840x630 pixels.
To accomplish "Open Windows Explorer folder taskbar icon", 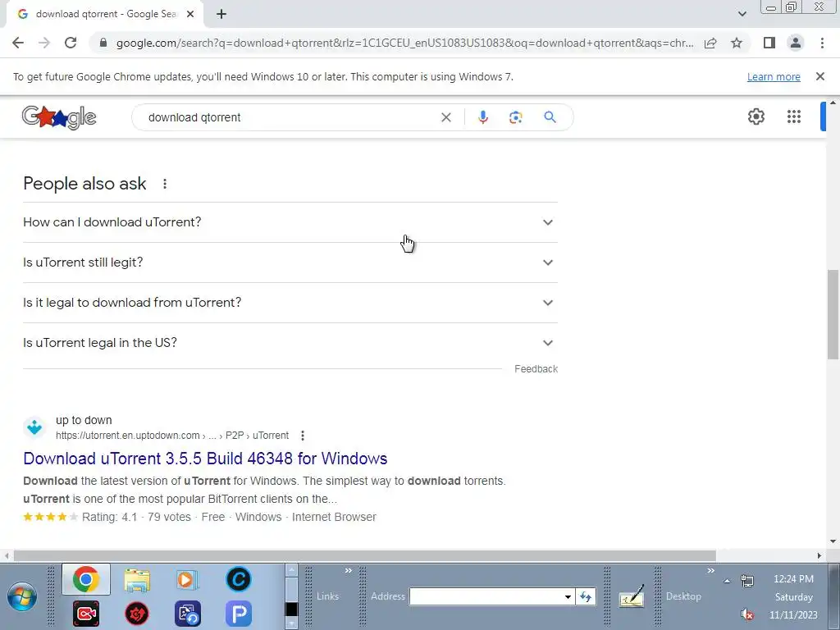I will [x=137, y=580].
